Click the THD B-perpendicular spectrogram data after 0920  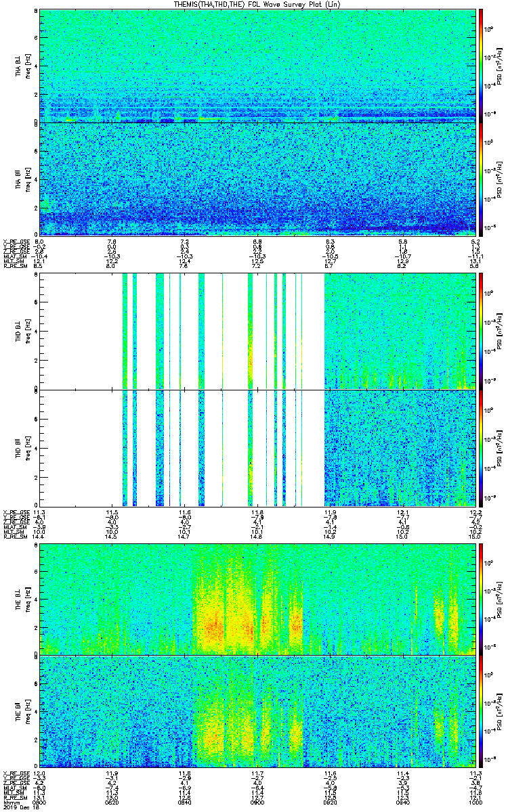click(x=399, y=332)
